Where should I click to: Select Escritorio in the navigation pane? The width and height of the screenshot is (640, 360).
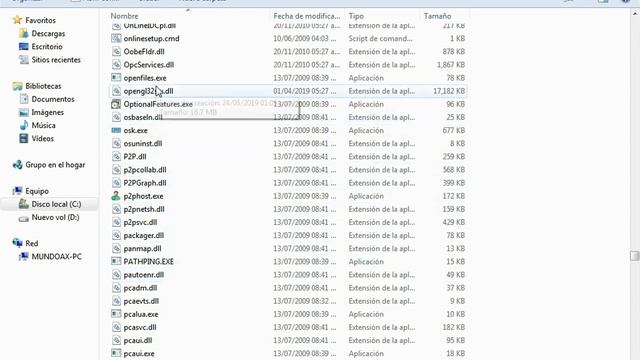coord(47,47)
